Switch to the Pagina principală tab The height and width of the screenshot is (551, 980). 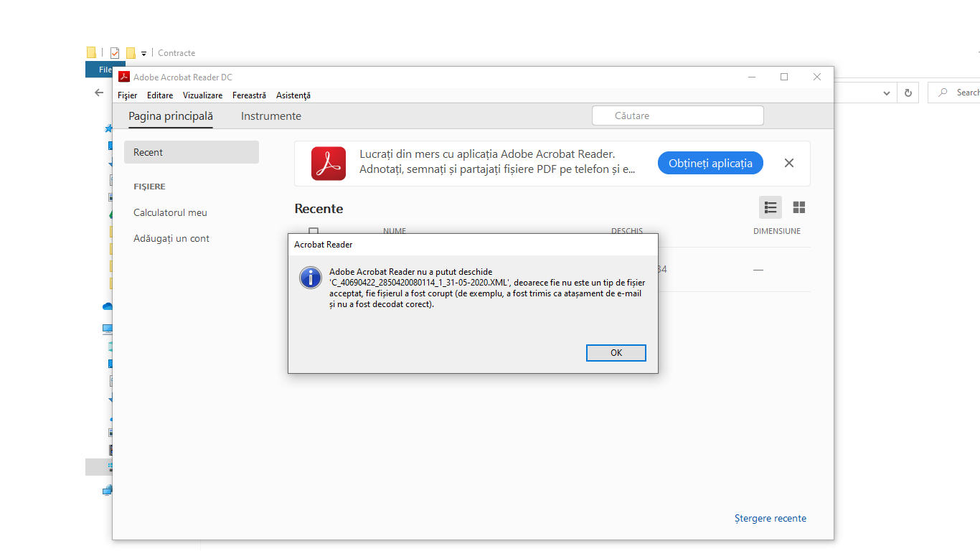171,116
